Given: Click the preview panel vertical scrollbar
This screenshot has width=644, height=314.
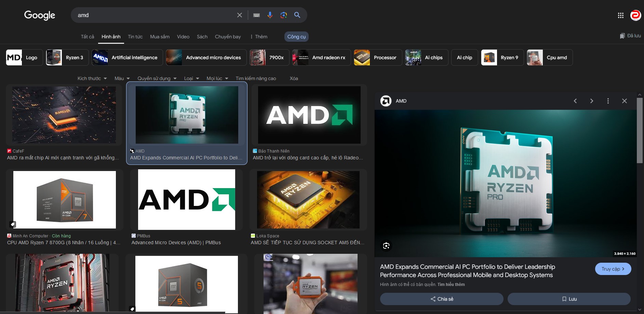Looking at the screenshot, I should [x=640, y=130].
